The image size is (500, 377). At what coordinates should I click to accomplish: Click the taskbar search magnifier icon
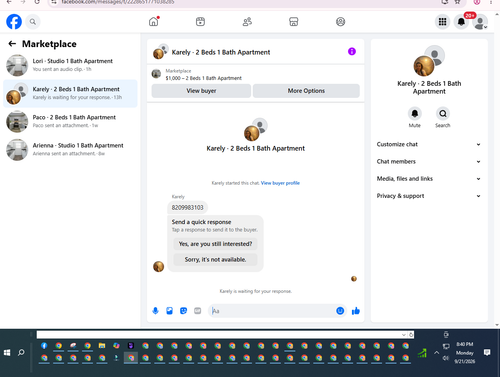[x=21, y=352]
